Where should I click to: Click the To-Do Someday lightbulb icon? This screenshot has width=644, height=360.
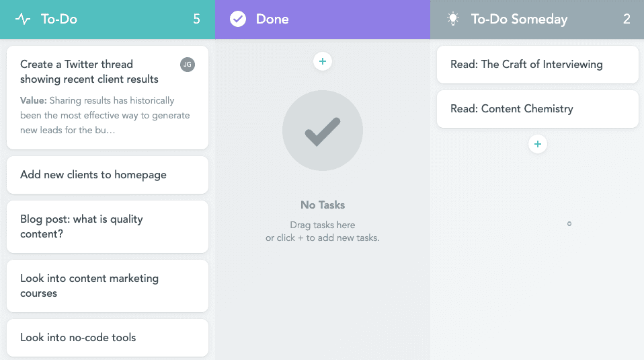pos(454,19)
